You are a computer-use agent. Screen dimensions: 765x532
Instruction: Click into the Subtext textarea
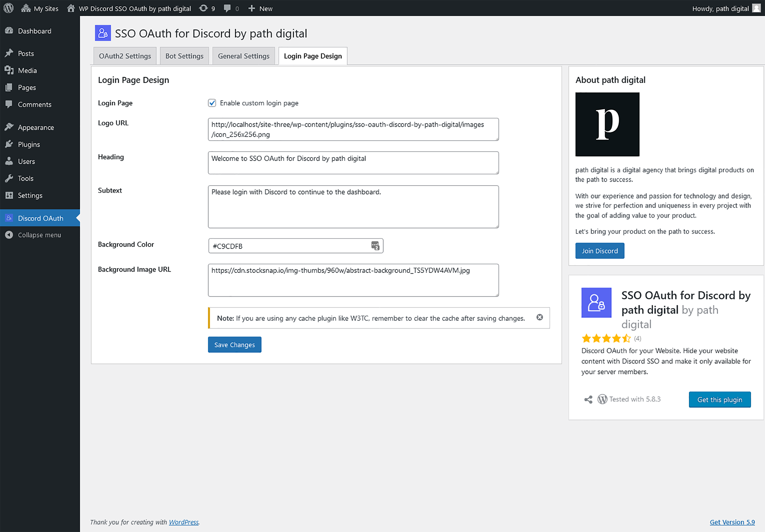(x=353, y=207)
